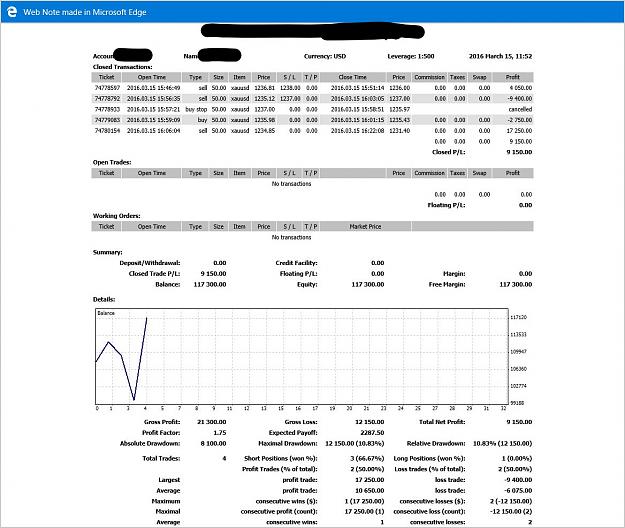Click the 'Working Orders:' heading
Viewport: 625px width, 528px height.
coord(116,216)
